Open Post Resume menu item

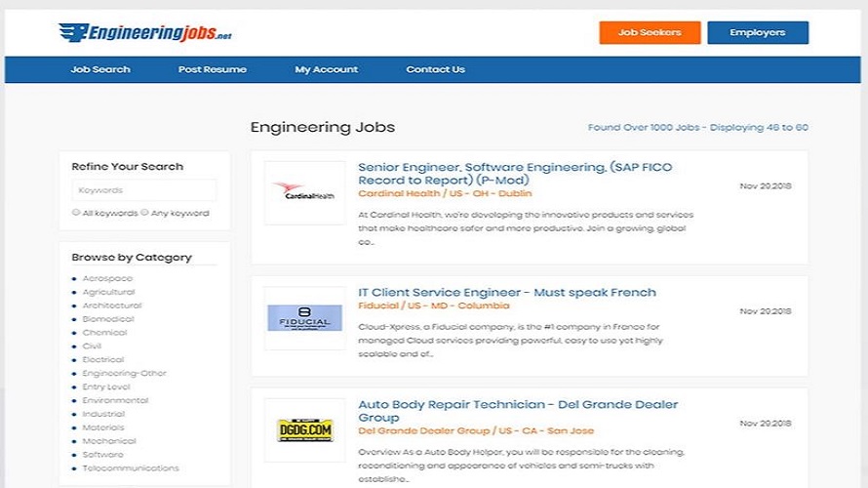212,70
